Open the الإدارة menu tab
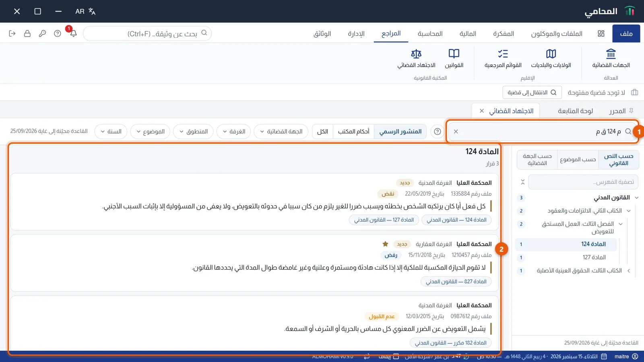 click(x=356, y=33)
